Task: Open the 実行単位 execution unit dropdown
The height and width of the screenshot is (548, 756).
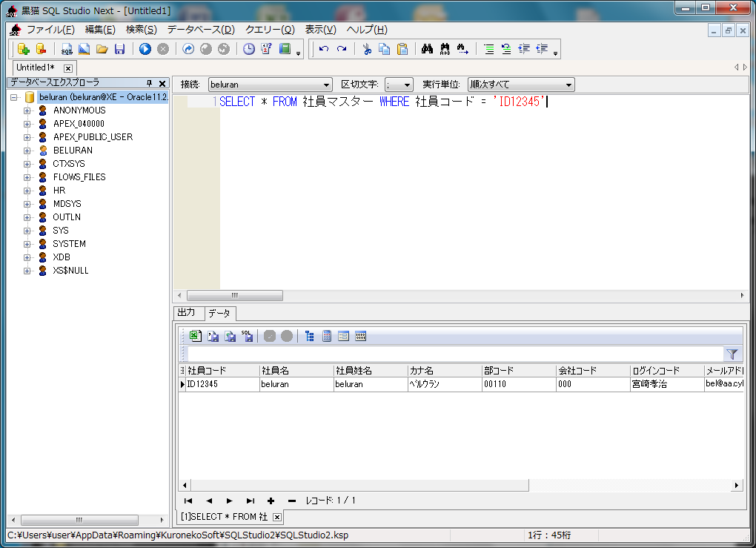Action: tap(569, 85)
